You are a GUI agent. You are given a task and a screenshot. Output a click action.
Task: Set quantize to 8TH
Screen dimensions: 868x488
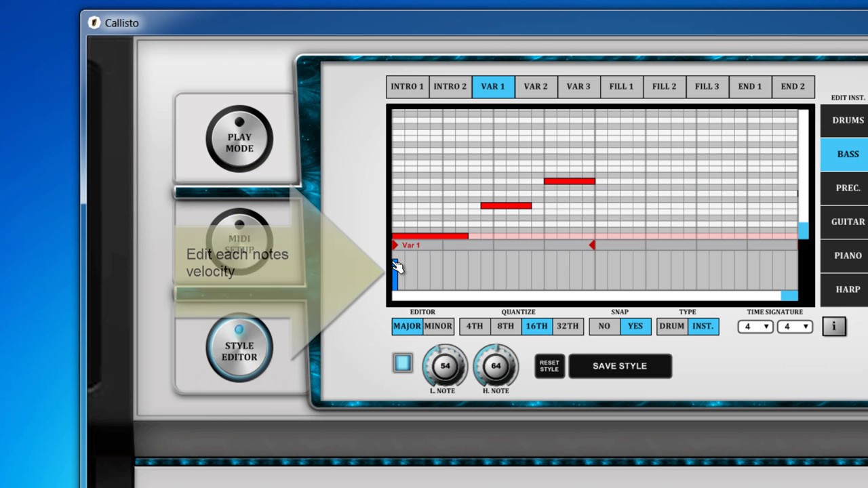pyautogui.click(x=506, y=326)
